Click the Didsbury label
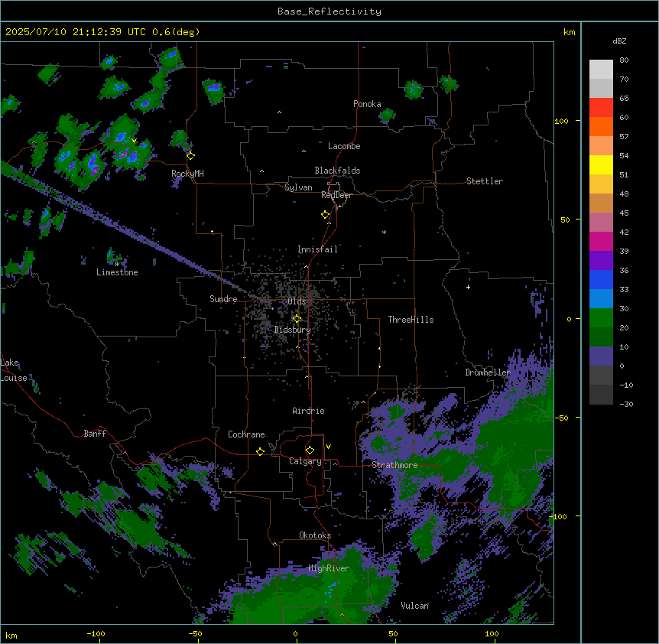 click(x=293, y=330)
